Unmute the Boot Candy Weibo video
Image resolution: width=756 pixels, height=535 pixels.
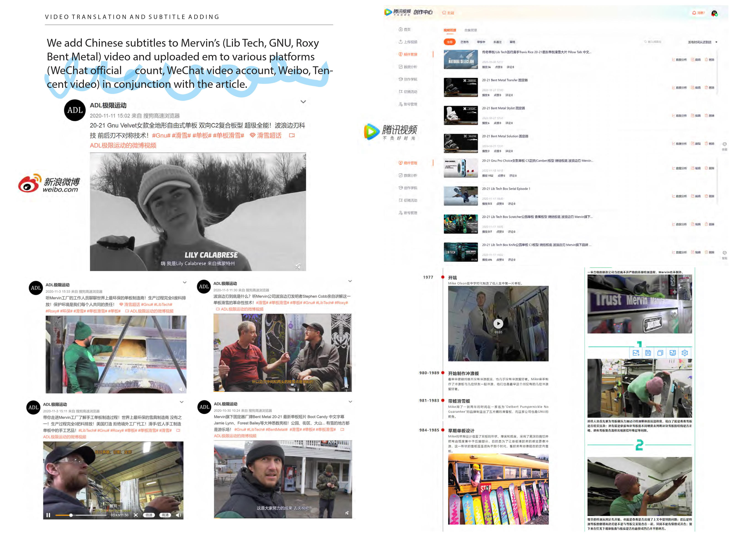click(347, 513)
